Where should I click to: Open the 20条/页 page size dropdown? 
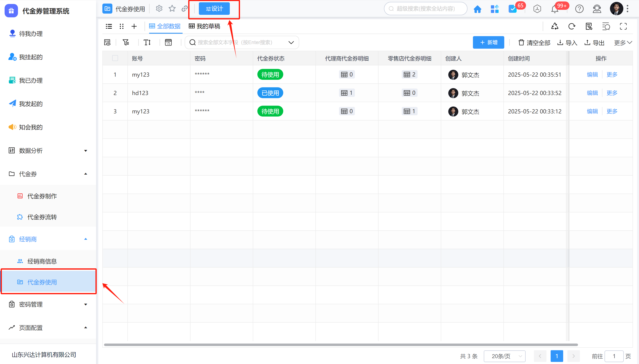pyautogui.click(x=504, y=356)
